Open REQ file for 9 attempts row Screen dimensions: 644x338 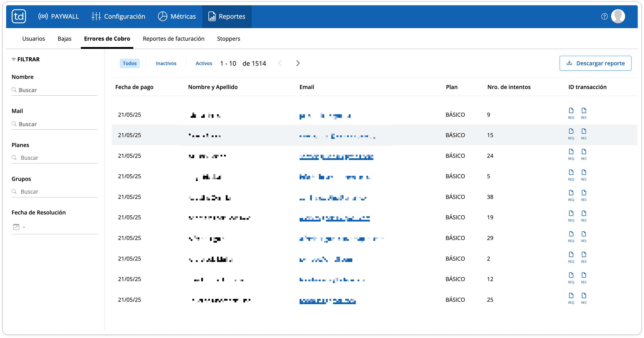571,113
